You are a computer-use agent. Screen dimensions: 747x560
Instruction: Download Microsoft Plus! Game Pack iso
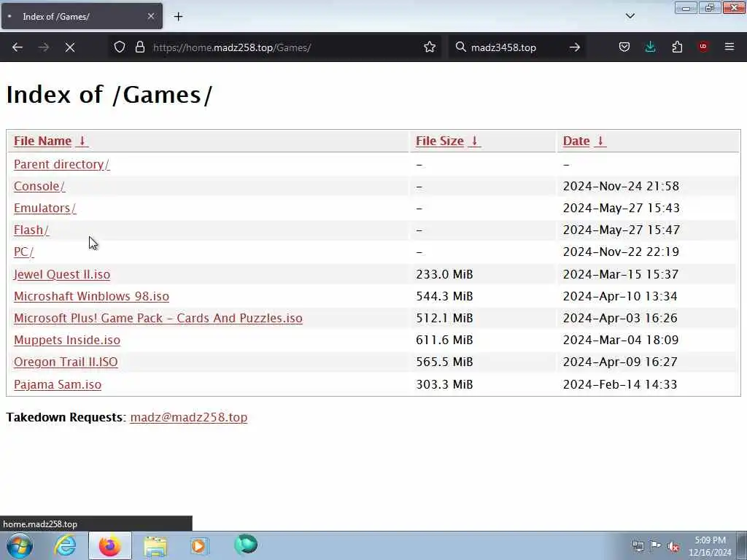coord(158,318)
